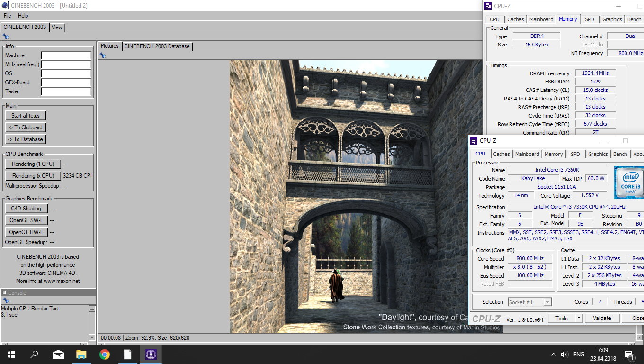Start the C4D Shading test
Viewport: 644px width, 364px height.
tap(26, 209)
